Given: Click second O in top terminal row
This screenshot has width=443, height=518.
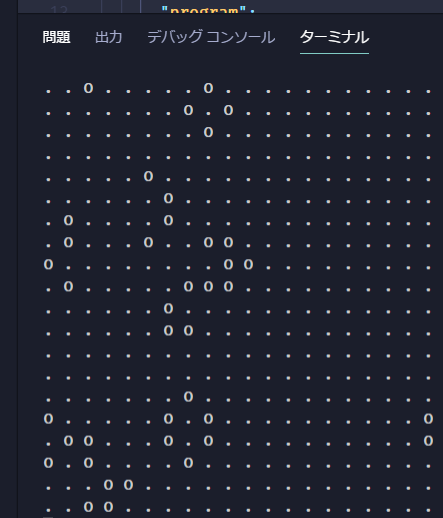Looking at the screenshot, I should 208,88.
